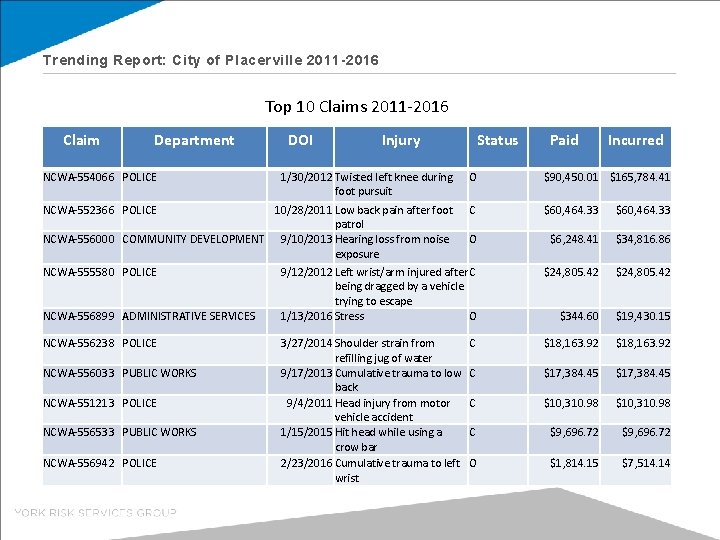The height and width of the screenshot is (540, 720).
Task: Click the date 1/13/2016
Action: [306, 316]
